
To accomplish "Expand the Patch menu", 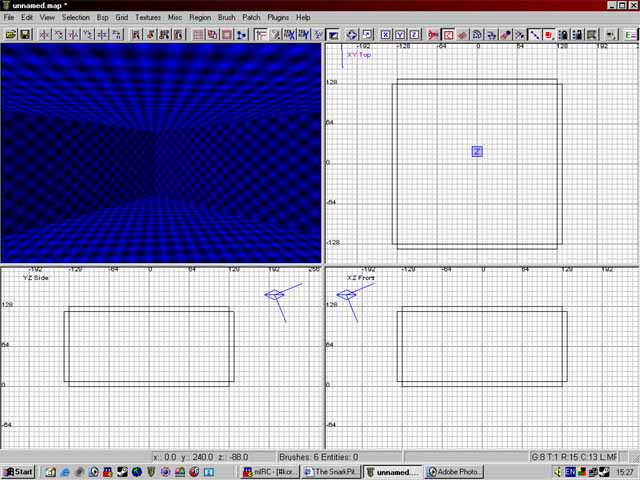I will pos(251,17).
